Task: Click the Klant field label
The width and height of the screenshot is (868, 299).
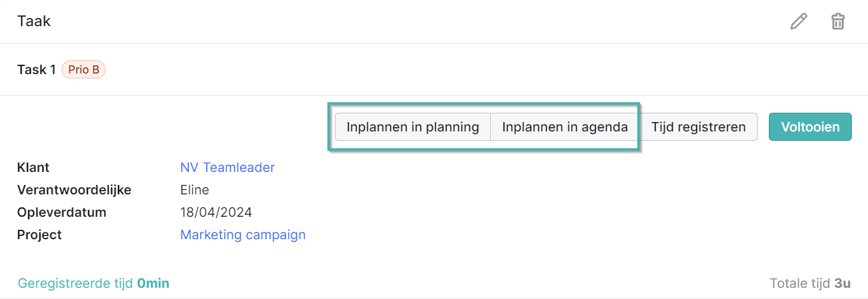Action: click(x=34, y=168)
